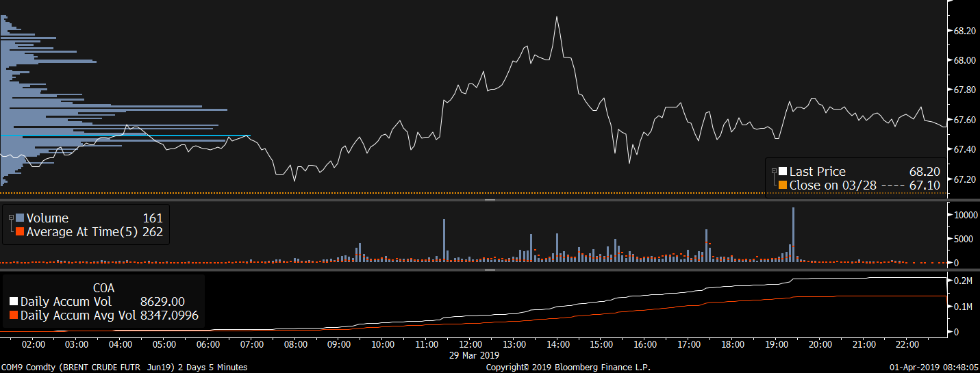
Task: Grab the divider handle between price and volume panels
Action: (490, 201)
